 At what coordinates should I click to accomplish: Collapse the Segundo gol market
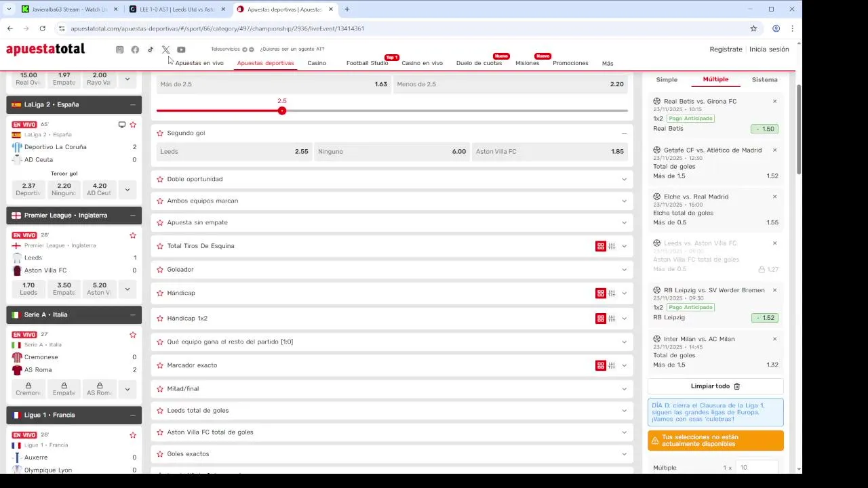624,133
